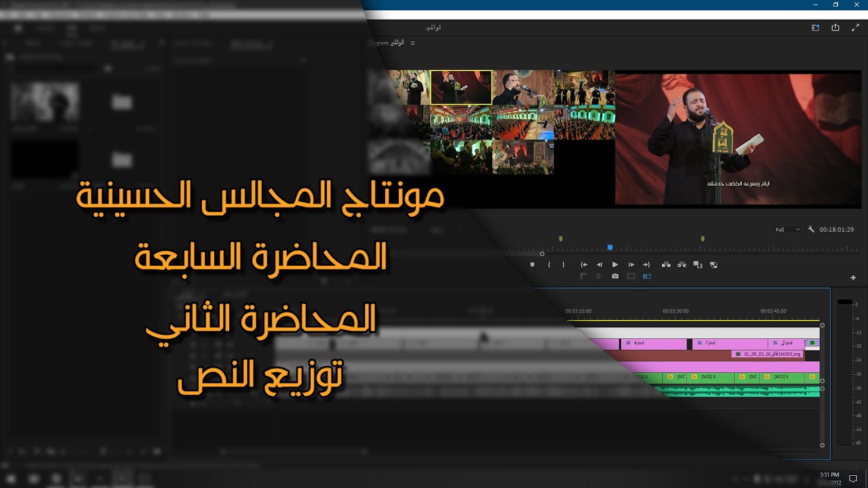
Task: Open the Full playback resolution dropdown
Action: pyautogui.click(x=788, y=230)
